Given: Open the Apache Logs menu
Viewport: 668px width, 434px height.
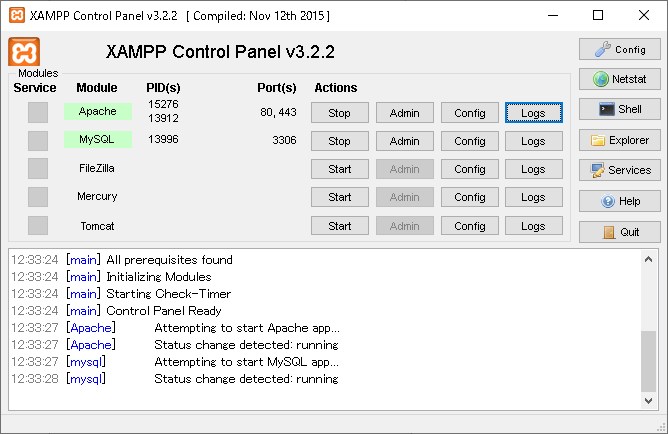Looking at the screenshot, I should tap(533, 113).
